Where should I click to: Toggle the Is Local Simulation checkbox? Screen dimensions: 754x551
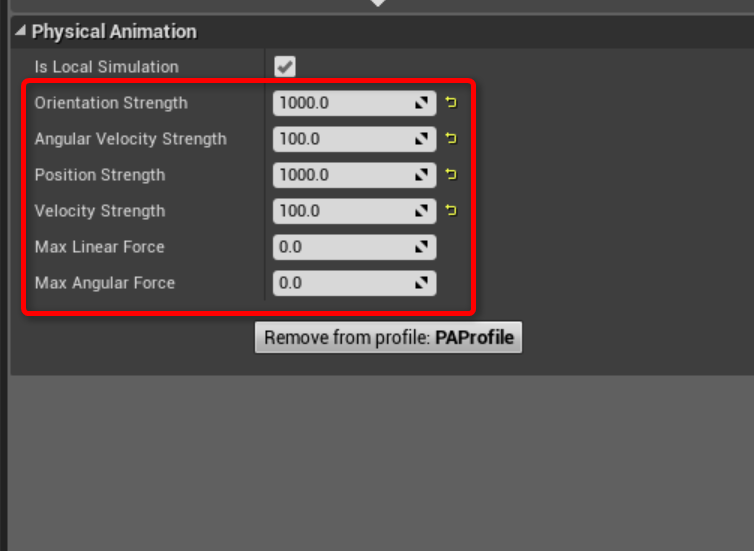pyautogui.click(x=285, y=66)
